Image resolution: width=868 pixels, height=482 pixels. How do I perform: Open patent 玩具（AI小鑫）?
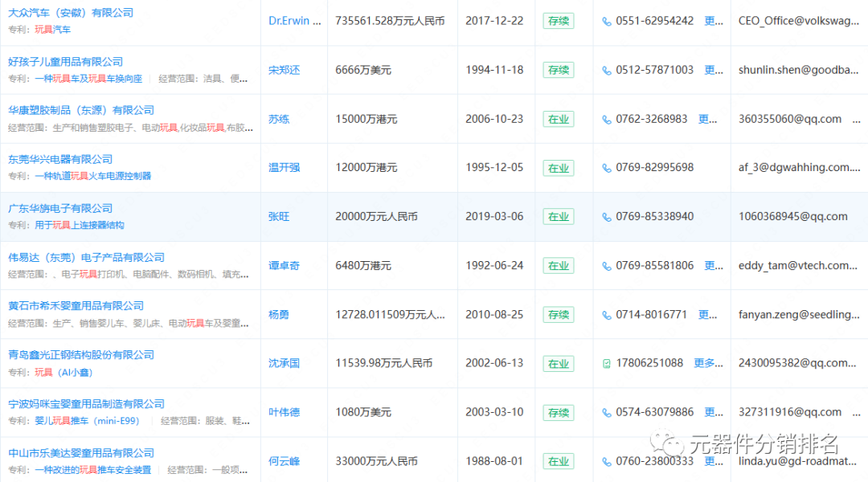tap(63, 373)
